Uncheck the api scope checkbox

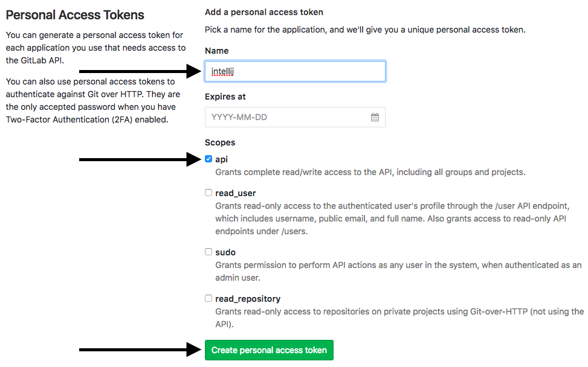coord(208,159)
